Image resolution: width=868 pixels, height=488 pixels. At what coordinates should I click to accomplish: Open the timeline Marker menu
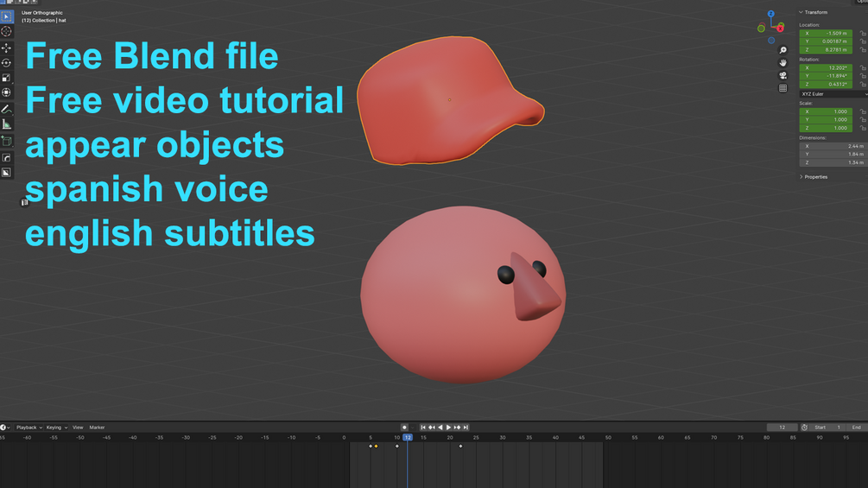(97, 428)
